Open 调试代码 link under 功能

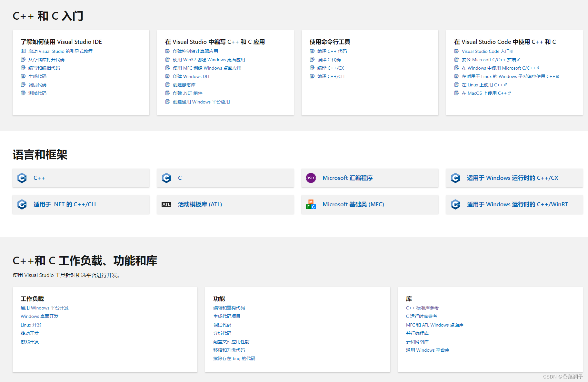[222, 325]
